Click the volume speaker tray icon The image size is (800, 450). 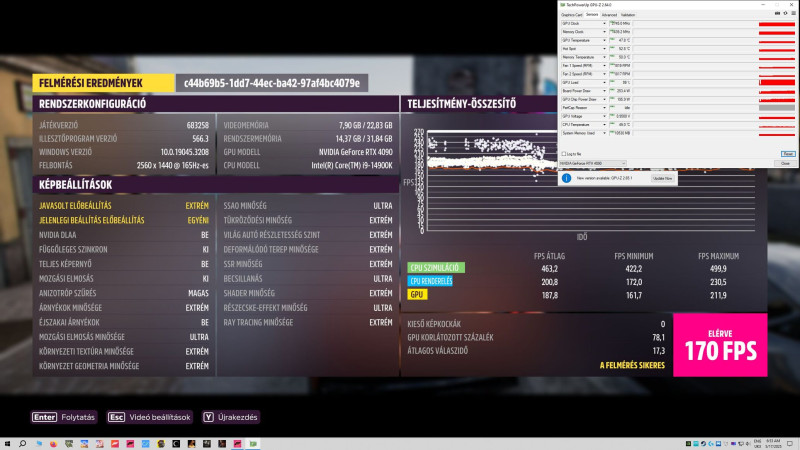[748, 444]
